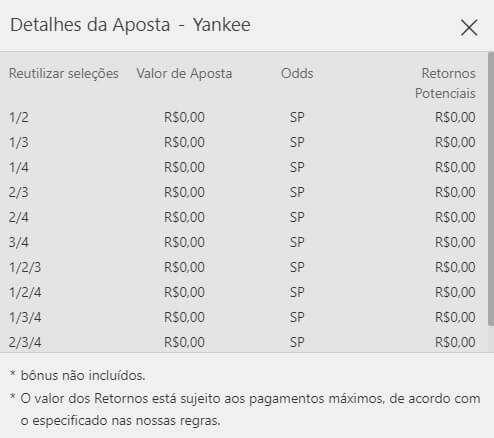Image resolution: width=494 pixels, height=438 pixels.
Task: Select the 1/4 selection row
Action: tap(242, 167)
